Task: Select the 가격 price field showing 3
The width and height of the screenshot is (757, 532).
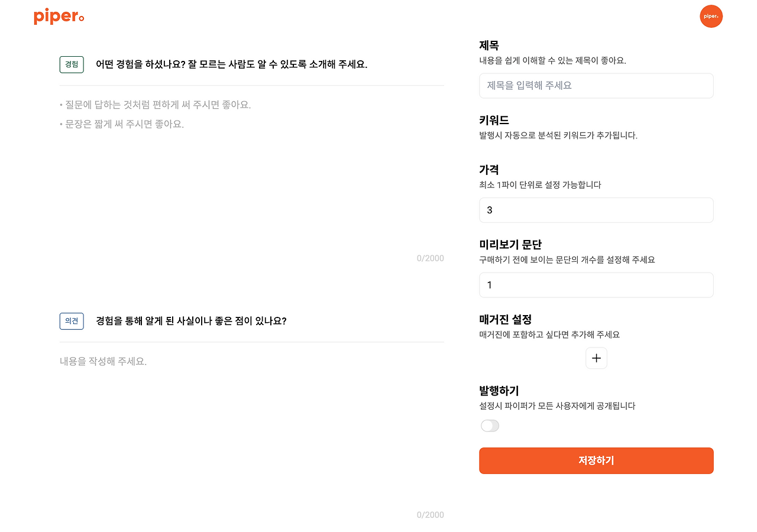Action: pyautogui.click(x=596, y=210)
